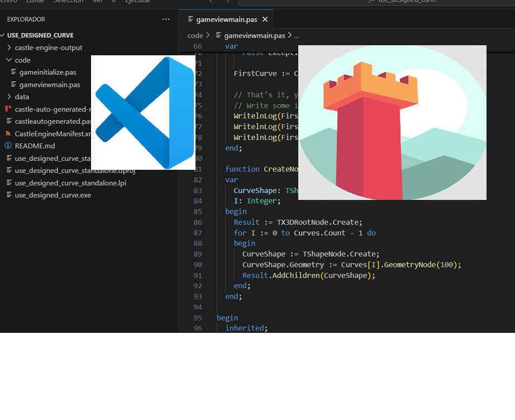Click 'CurveShape:' declaration on line 83
The height and width of the screenshot is (420, 515).
coord(257,190)
